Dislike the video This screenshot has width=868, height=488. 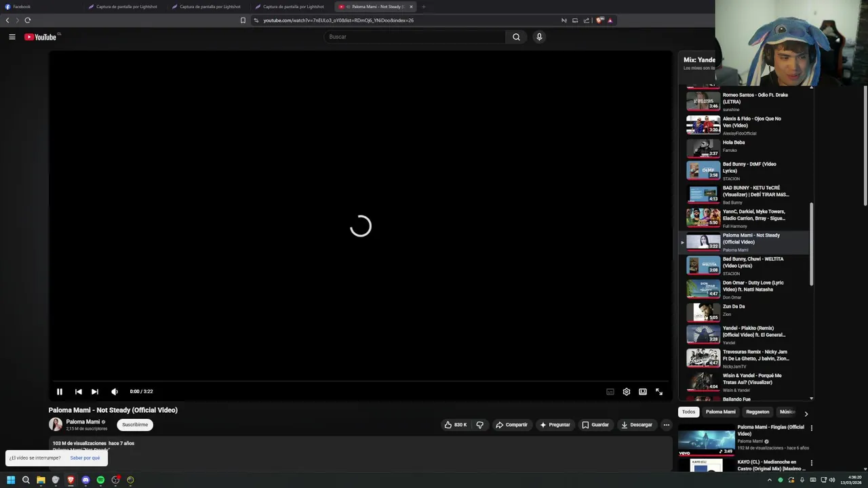480,425
